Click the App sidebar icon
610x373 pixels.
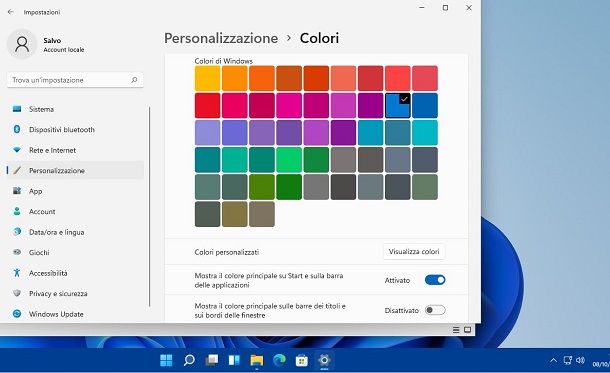tap(17, 191)
